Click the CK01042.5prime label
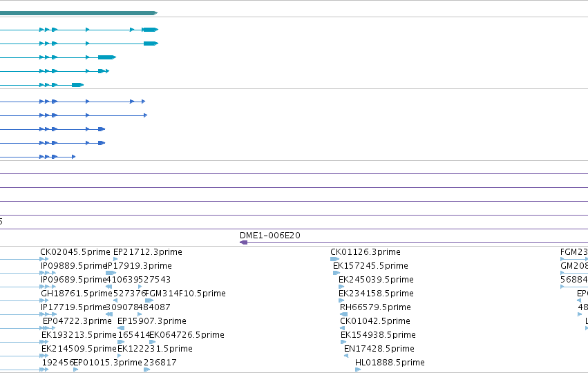This screenshot has height=373, width=588. coord(375,321)
